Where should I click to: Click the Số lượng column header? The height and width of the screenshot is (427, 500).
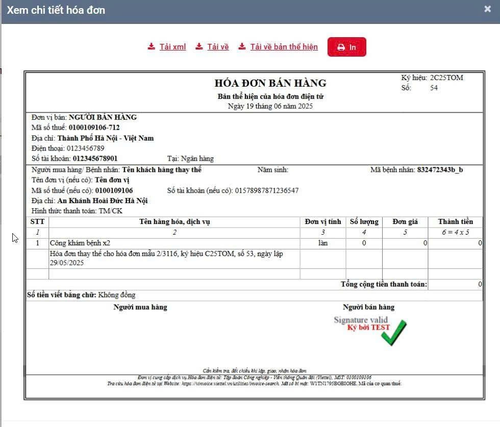pyautogui.click(x=364, y=222)
